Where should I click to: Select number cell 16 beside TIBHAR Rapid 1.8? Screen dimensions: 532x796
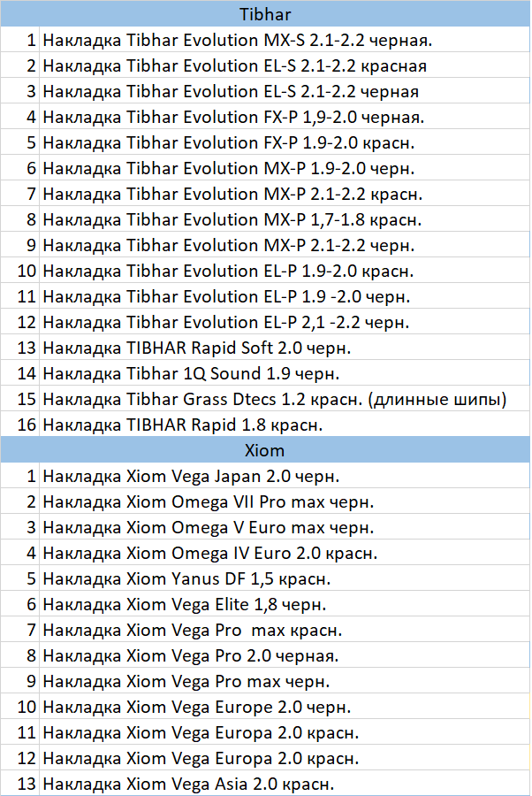19,425
